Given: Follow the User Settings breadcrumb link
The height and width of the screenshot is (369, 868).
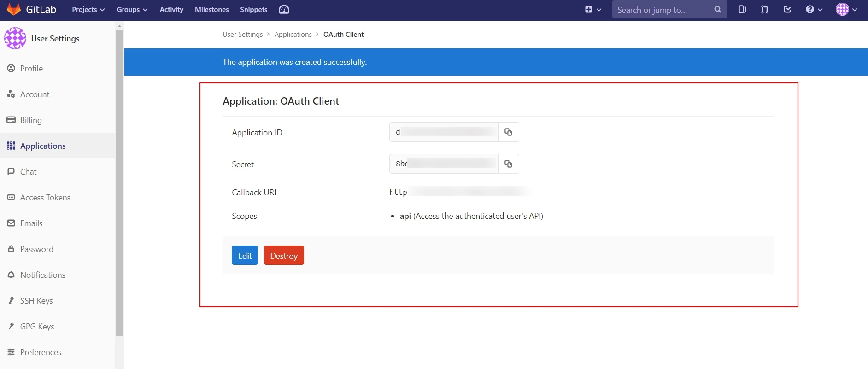Looking at the screenshot, I should [243, 35].
